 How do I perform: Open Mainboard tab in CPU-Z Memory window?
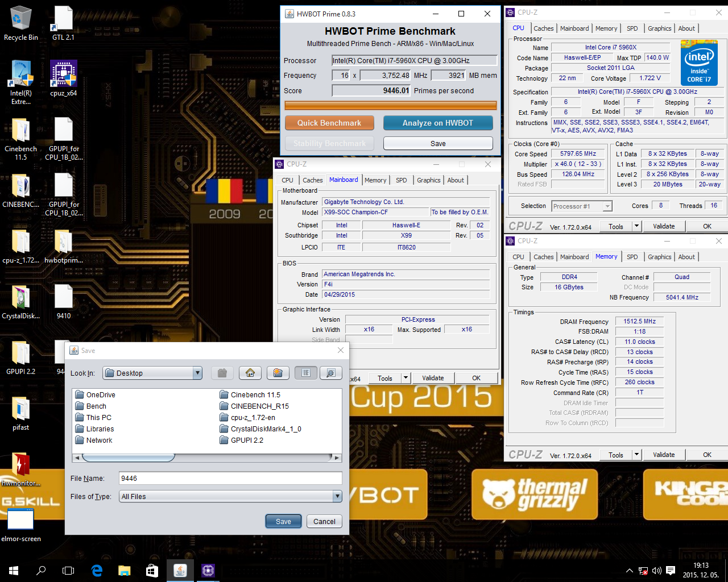click(x=574, y=257)
